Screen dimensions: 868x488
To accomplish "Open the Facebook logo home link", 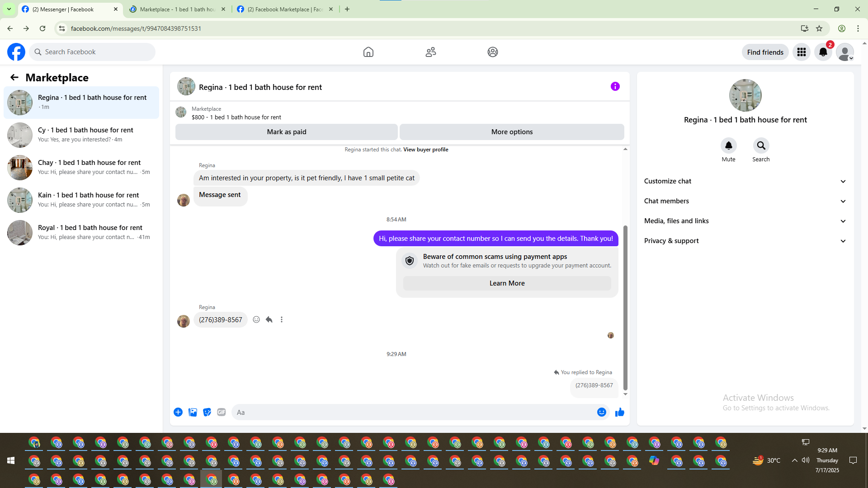I will (x=16, y=52).
